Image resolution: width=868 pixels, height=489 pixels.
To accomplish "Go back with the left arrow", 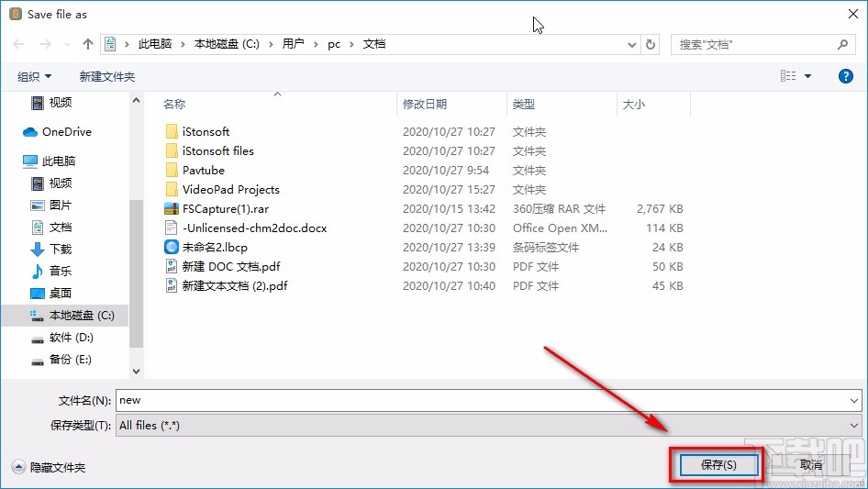I will pos(18,44).
